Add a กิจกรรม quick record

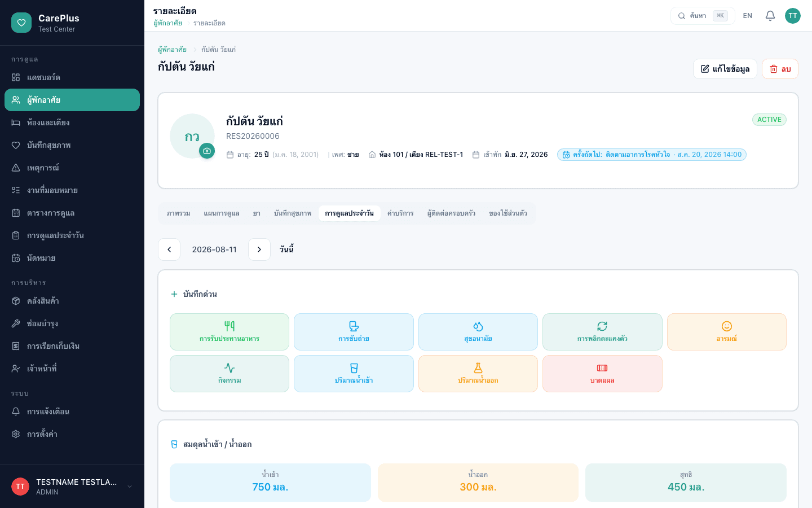(230, 374)
